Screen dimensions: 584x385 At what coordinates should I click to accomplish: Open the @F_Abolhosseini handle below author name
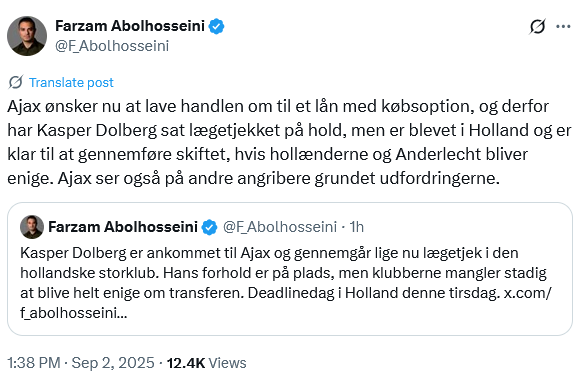(x=112, y=46)
